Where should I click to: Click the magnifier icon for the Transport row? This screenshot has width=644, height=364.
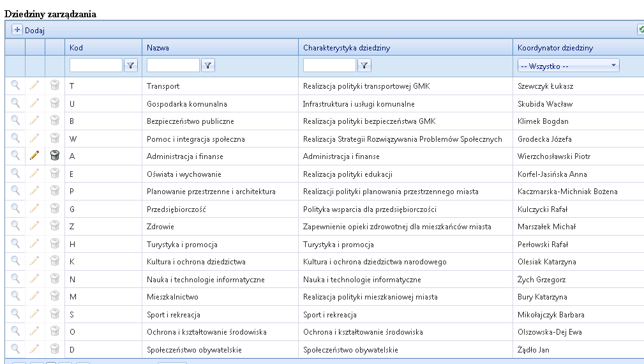15,85
